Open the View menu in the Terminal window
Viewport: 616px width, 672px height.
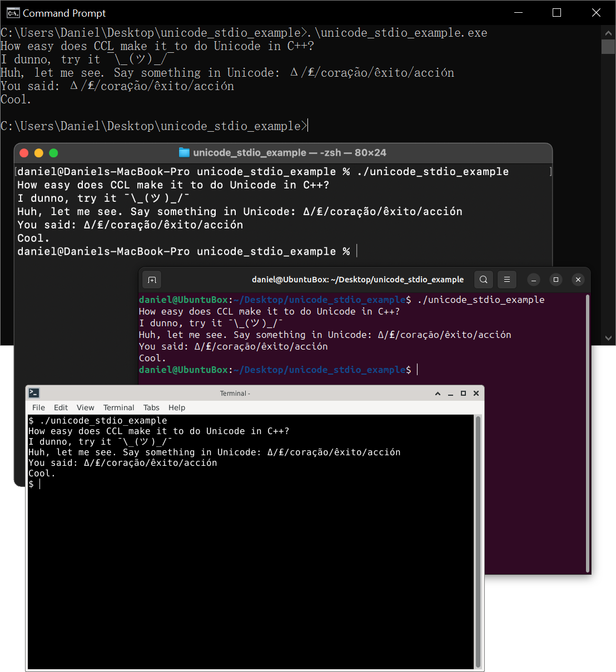tap(85, 407)
